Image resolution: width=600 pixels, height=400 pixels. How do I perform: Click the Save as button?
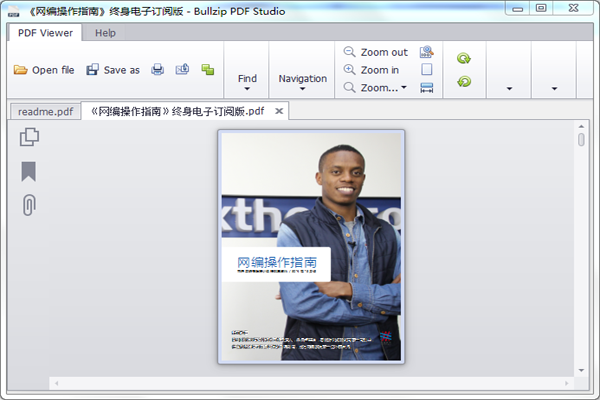(x=113, y=70)
